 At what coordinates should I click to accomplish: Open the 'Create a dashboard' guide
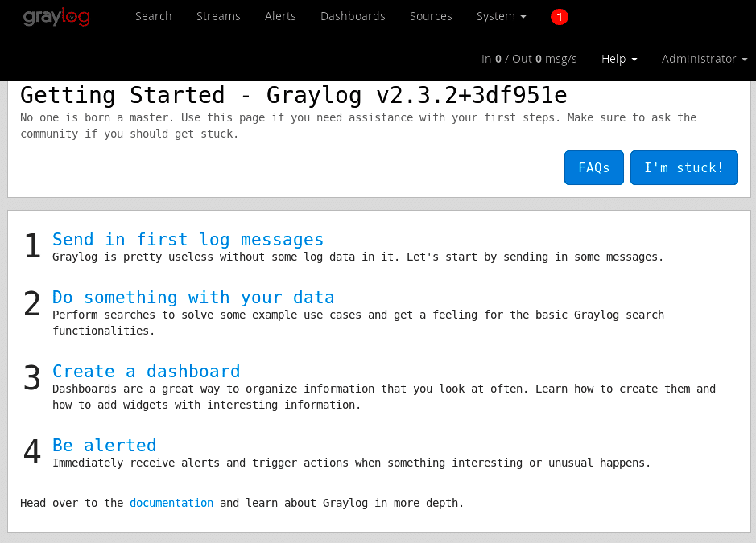[146, 371]
